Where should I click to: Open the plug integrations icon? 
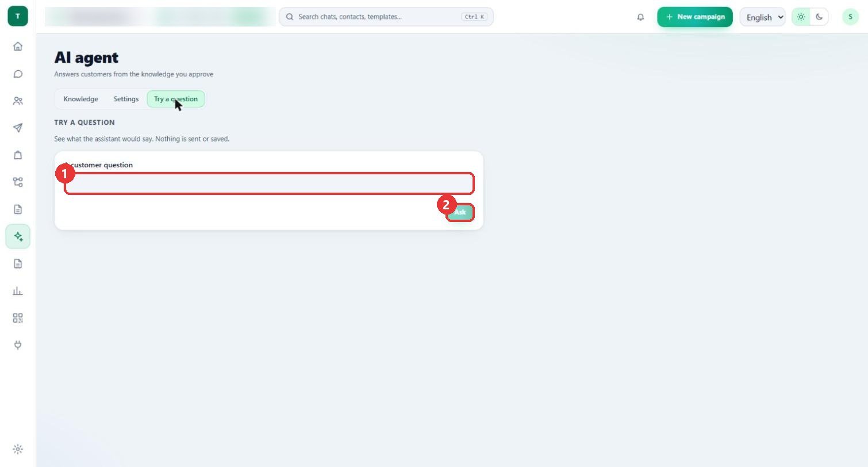[x=18, y=345]
